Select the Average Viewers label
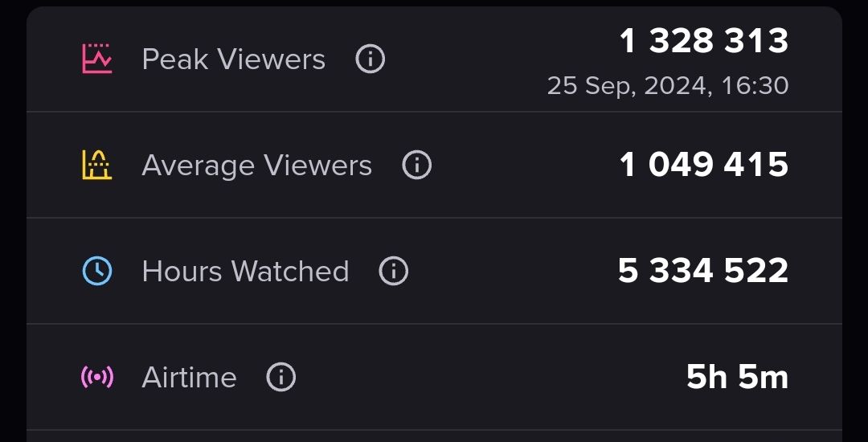Image resolution: width=868 pixels, height=442 pixels. tap(256, 166)
